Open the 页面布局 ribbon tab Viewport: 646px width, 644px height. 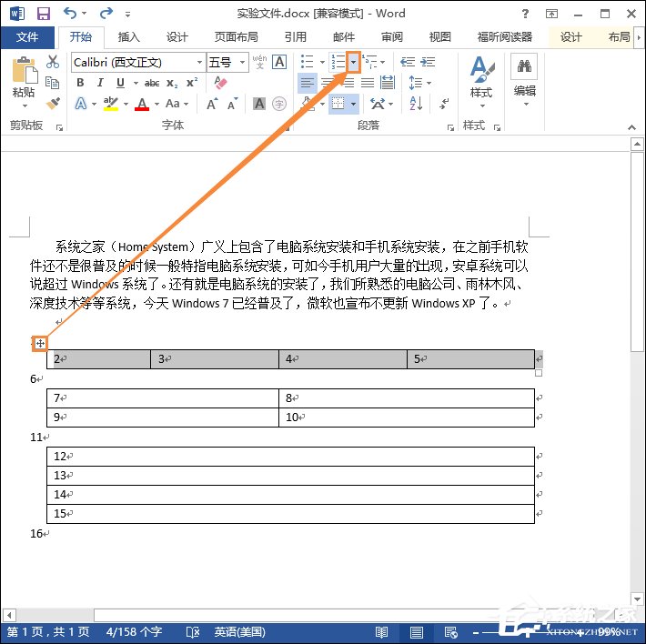point(236,37)
